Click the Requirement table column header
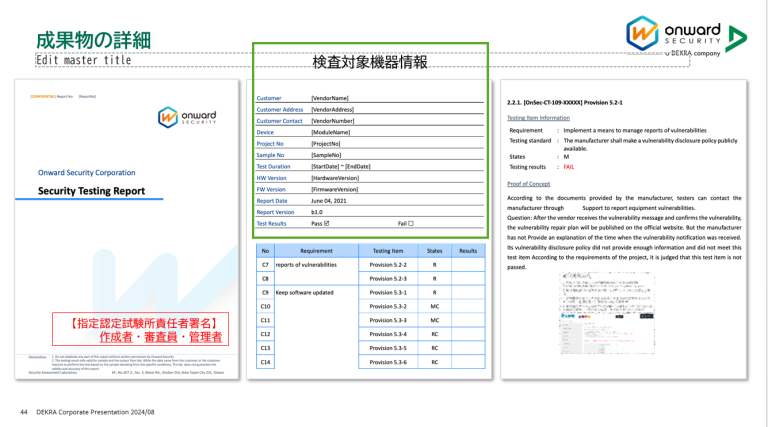768x427 pixels. click(x=316, y=251)
